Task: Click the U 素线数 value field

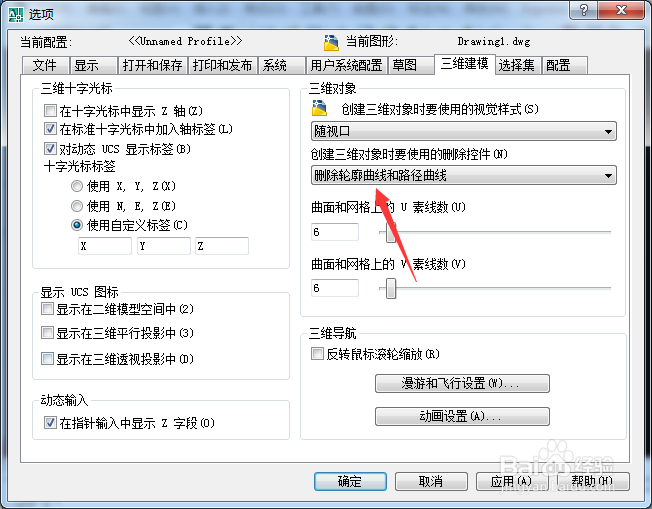Action: [x=335, y=232]
